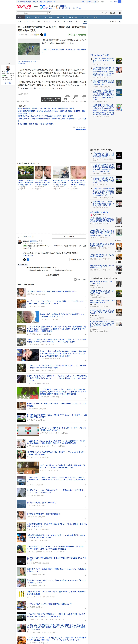This screenshot has height=644, width=138.
Task: Open the LINEはなぜ変わり続けるのか header link
Action: coord(36,2)
